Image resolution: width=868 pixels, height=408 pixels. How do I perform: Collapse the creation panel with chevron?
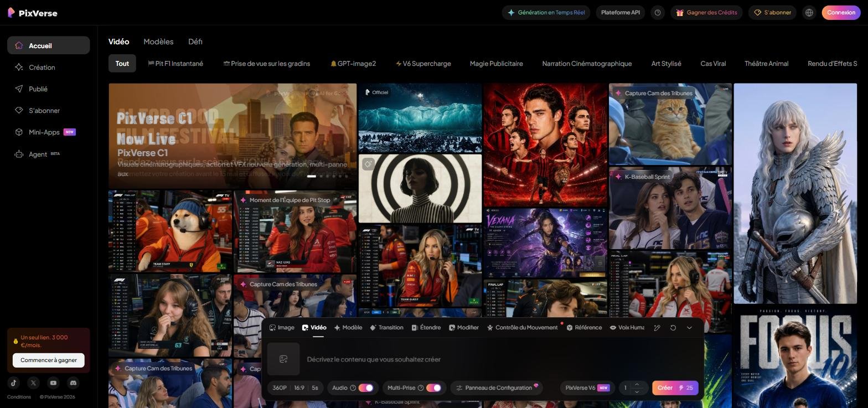[x=689, y=328]
